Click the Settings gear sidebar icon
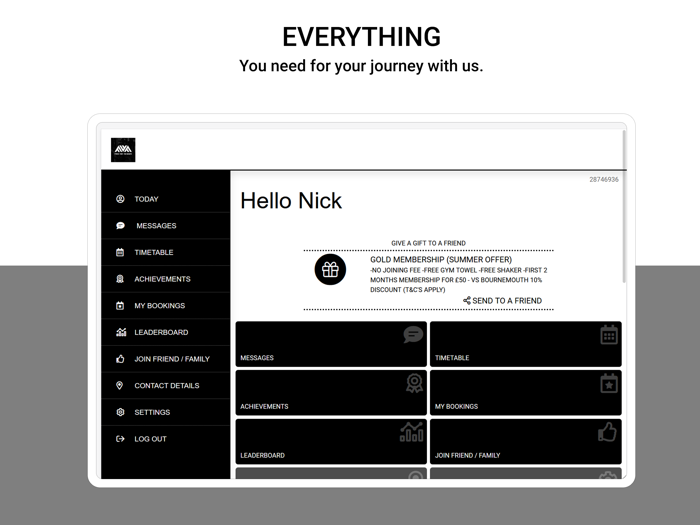Image resolution: width=700 pixels, height=525 pixels. click(x=120, y=412)
